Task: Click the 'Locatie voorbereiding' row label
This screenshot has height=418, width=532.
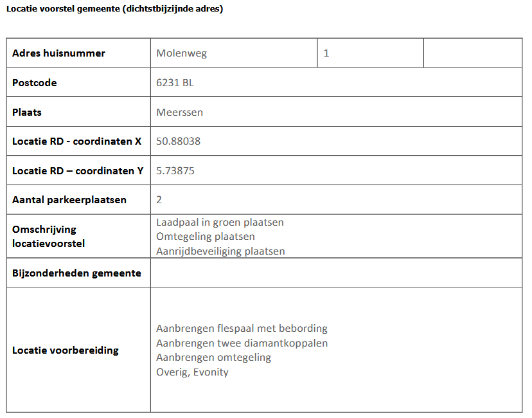Action: click(x=66, y=350)
